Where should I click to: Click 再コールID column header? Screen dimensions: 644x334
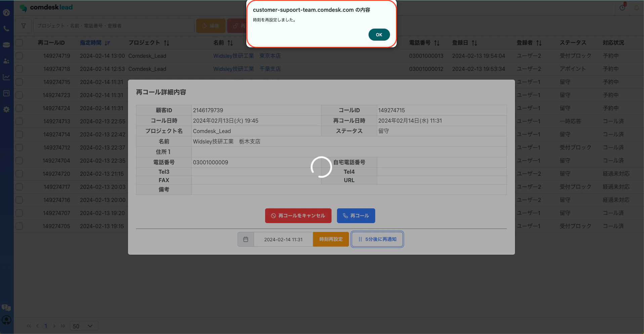pyautogui.click(x=51, y=43)
